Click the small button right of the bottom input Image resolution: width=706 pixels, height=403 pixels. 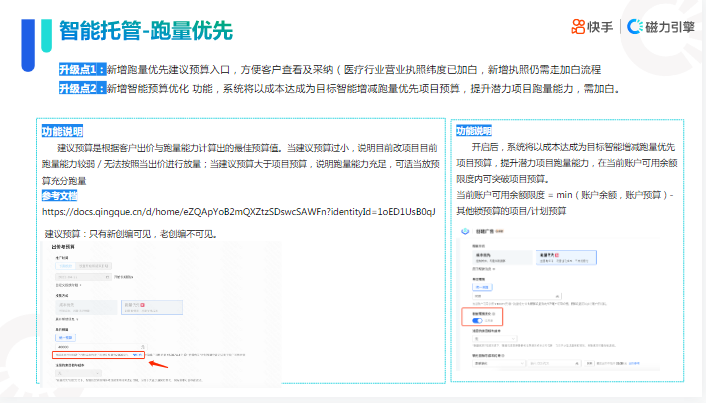(589, 363)
